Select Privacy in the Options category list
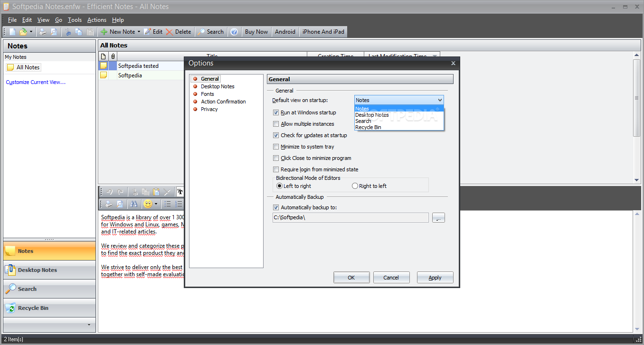Viewport: 644px width, 345px height. pyautogui.click(x=209, y=109)
